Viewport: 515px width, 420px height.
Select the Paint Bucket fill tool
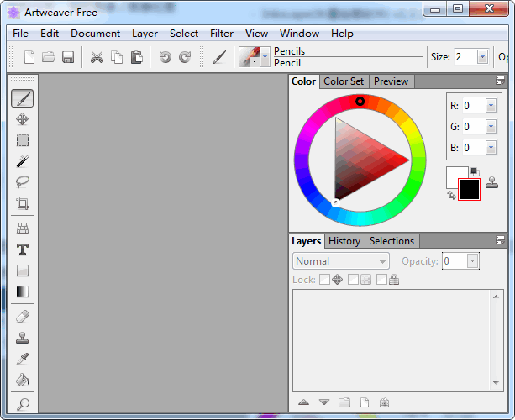pos(23,380)
